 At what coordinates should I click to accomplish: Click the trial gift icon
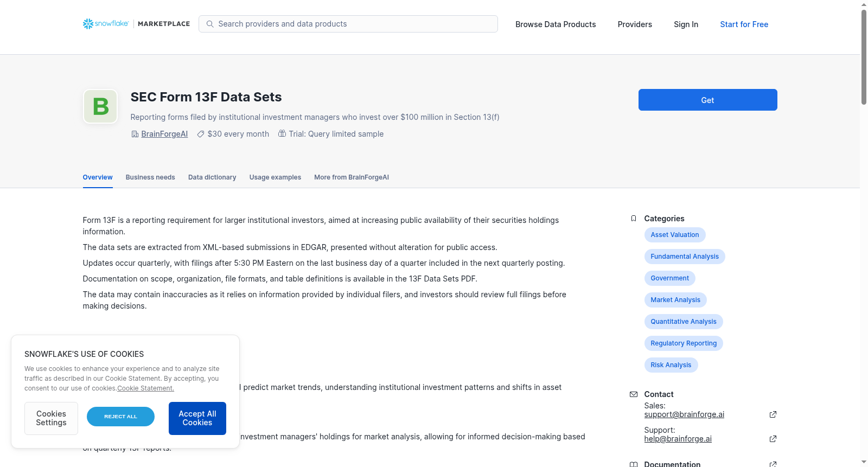click(282, 133)
